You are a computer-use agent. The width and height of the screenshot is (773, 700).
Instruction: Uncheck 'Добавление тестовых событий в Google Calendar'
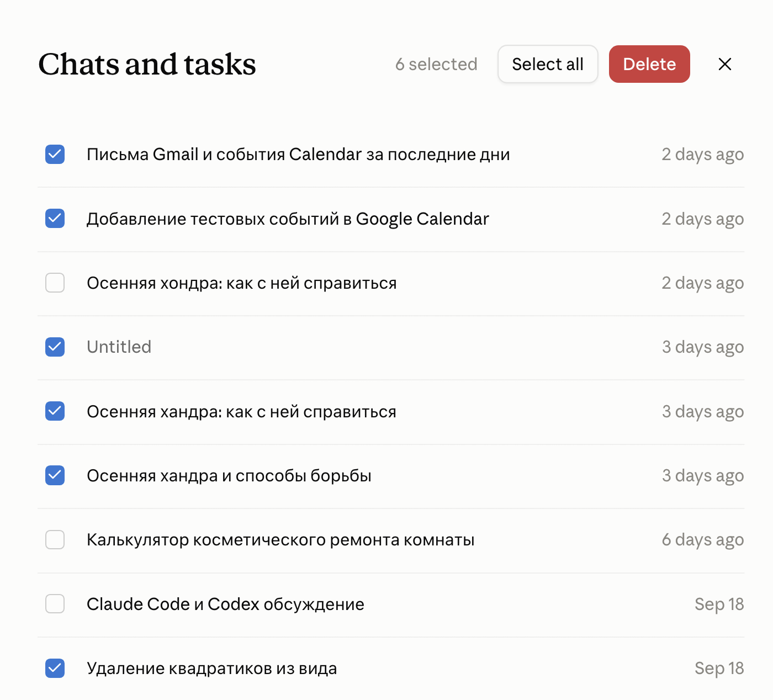point(55,219)
